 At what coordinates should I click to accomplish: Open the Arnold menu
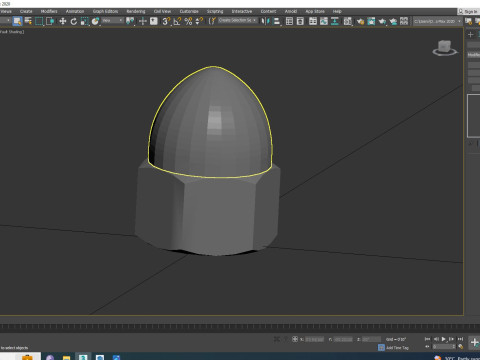[x=291, y=11]
